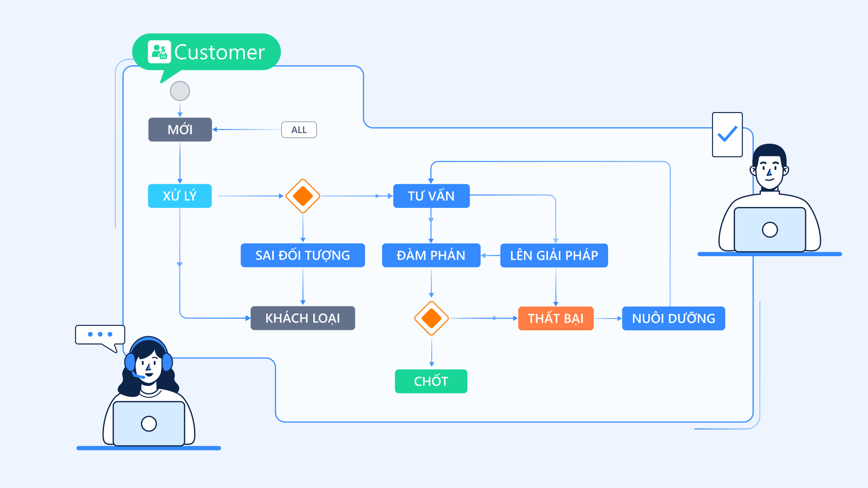Click the gray start circle above MỚI
The width and height of the screenshot is (868, 488).
179,91
